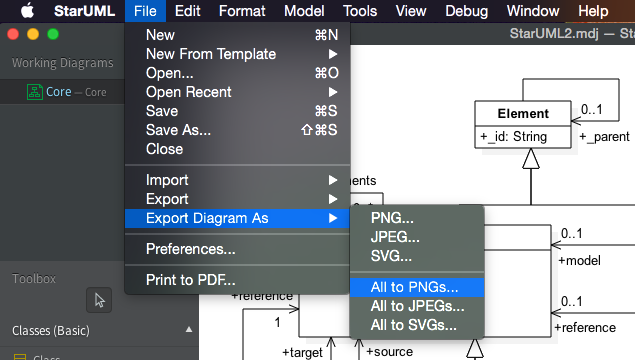The height and width of the screenshot is (360, 635).
Task: Select Export Diagram As menu item
Action: click(x=238, y=218)
